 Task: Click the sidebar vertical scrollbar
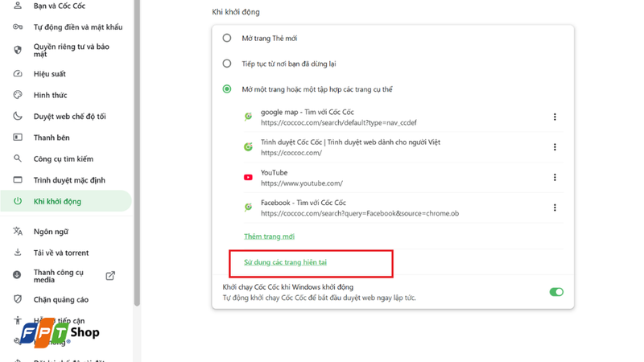(137, 152)
